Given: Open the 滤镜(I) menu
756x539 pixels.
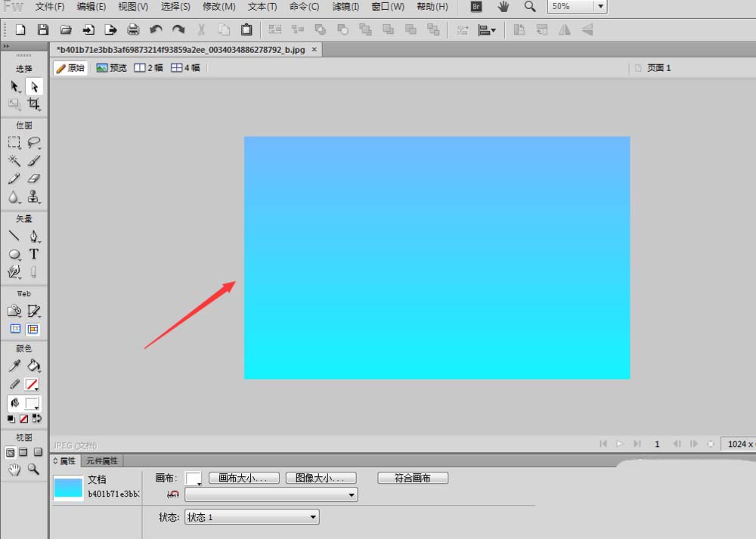Looking at the screenshot, I should 345,6.
